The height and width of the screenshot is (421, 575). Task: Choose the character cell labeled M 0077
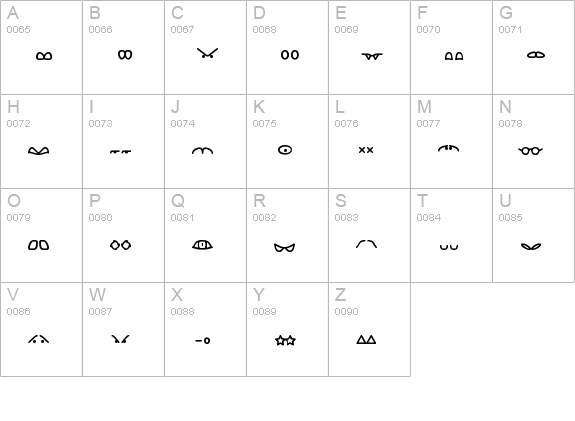tap(451, 142)
